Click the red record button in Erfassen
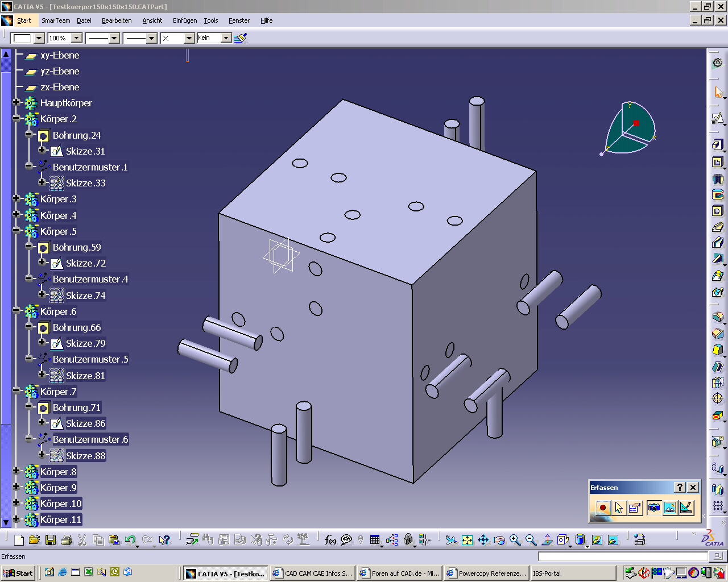728x582 pixels. pyautogui.click(x=603, y=508)
